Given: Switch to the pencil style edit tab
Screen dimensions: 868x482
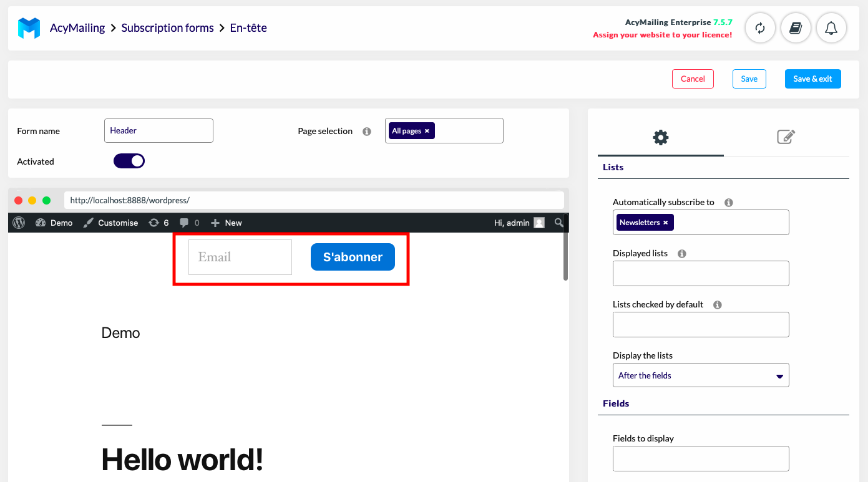Looking at the screenshot, I should 786,137.
